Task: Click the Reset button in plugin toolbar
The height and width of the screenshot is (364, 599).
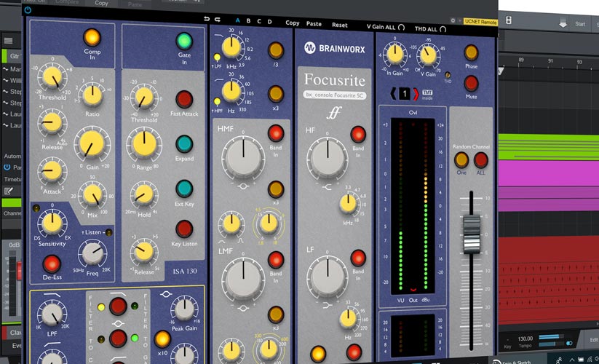Action: [x=339, y=25]
